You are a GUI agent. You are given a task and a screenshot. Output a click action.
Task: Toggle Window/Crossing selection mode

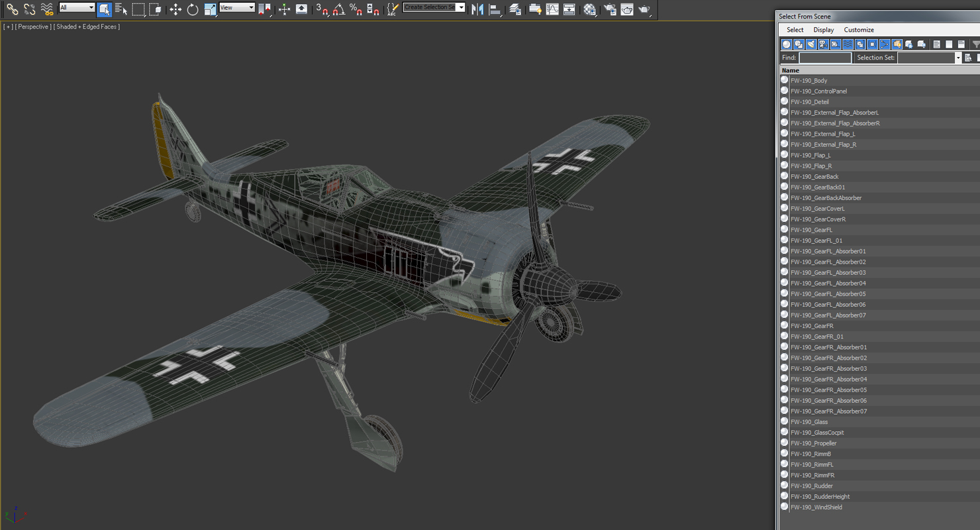point(155,9)
